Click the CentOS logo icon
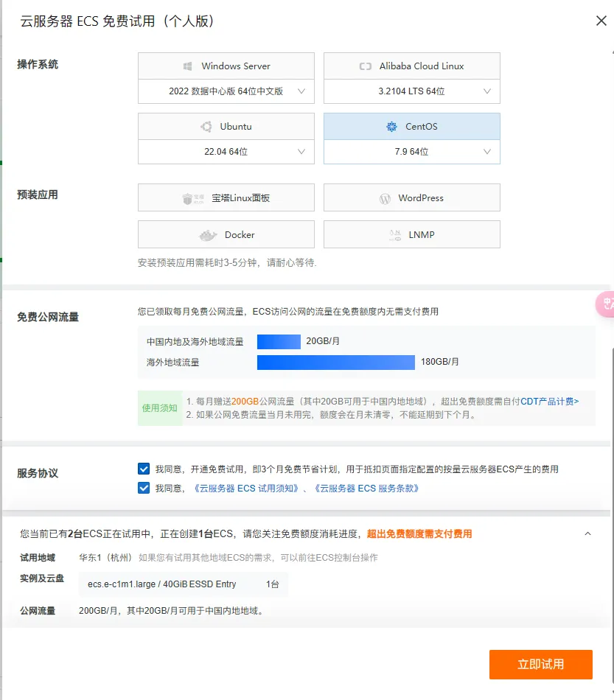The height and width of the screenshot is (700, 614). (391, 127)
